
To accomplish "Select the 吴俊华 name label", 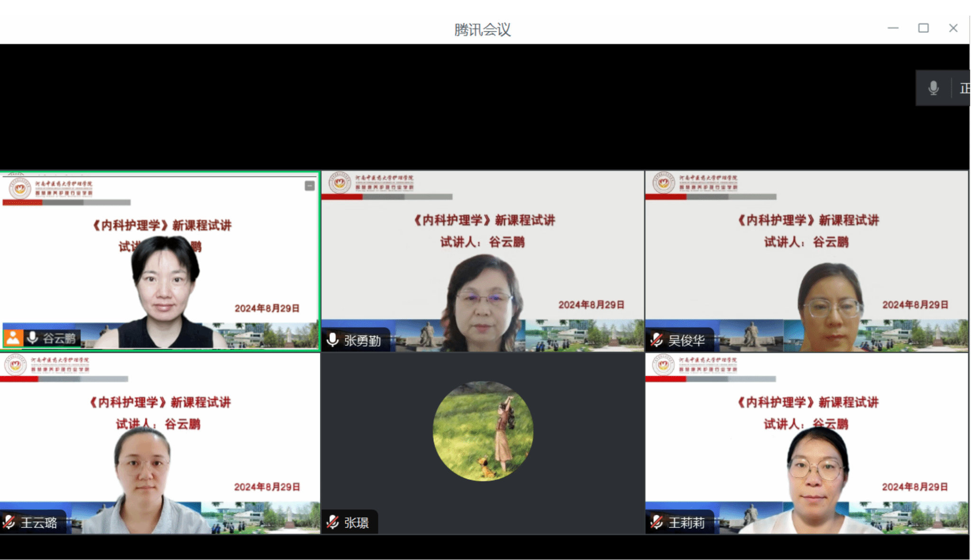I will 686,340.
